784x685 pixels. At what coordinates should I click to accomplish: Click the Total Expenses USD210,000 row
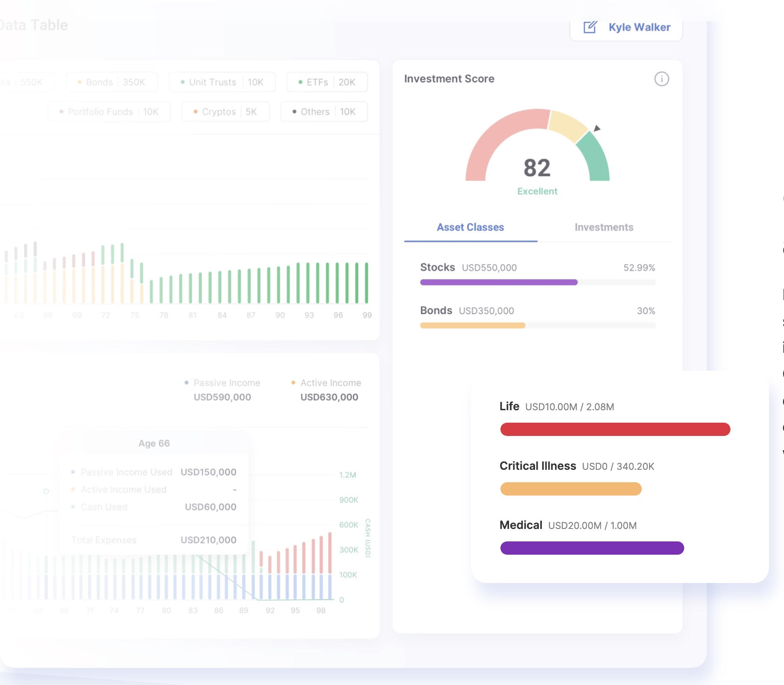154,540
